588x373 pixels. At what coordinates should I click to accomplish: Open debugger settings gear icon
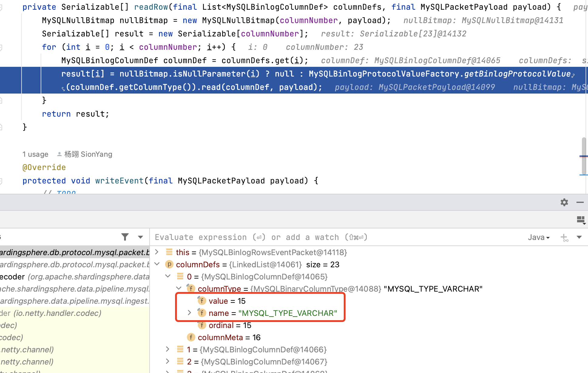pos(564,202)
